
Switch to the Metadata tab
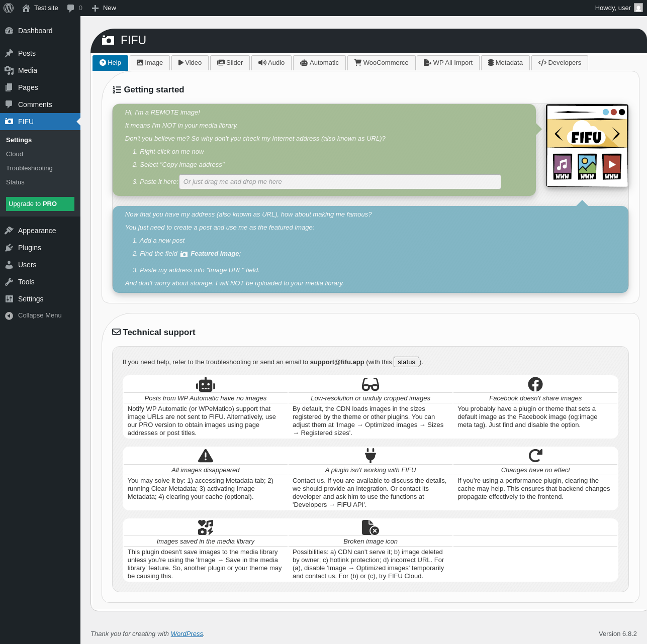pyautogui.click(x=506, y=63)
